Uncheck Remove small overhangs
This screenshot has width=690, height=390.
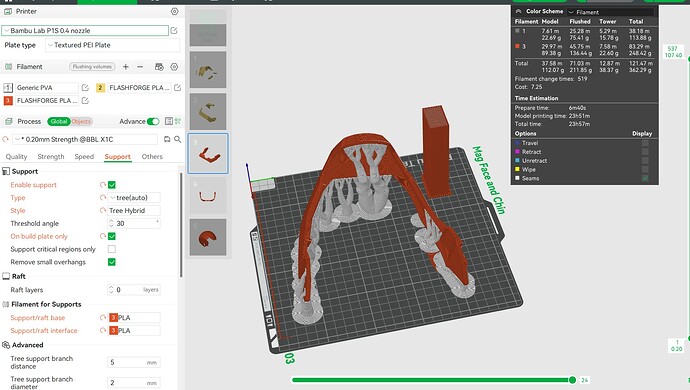(x=112, y=262)
